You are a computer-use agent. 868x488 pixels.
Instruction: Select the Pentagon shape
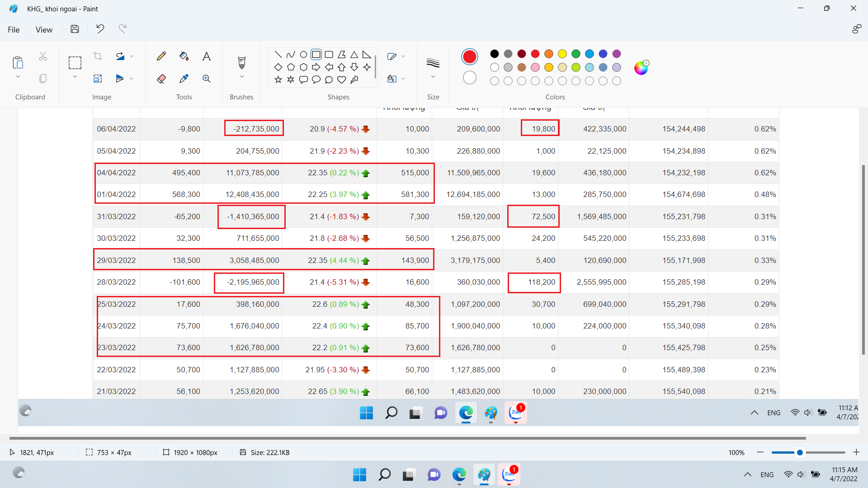point(291,67)
